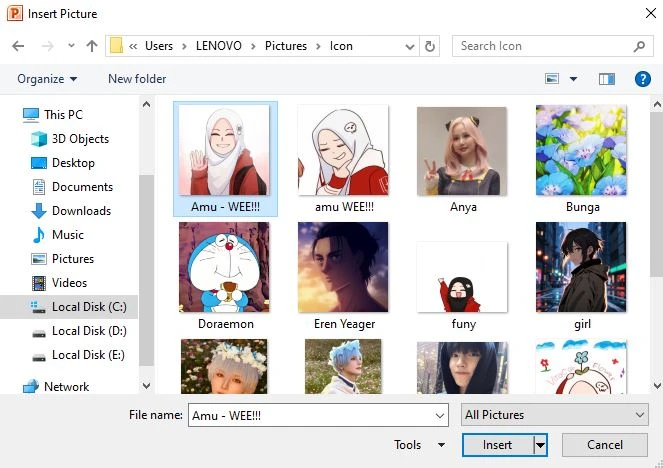Click Pictures in the address path
This screenshot has width=663, height=468.
coord(286,46)
